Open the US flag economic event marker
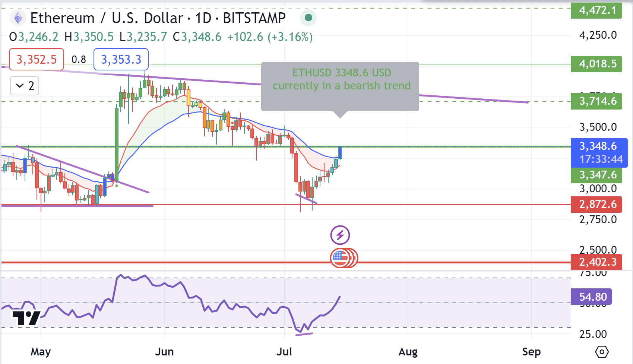Image resolution: width=633 pixels, height=364 pixels. (x=340, y=258)
